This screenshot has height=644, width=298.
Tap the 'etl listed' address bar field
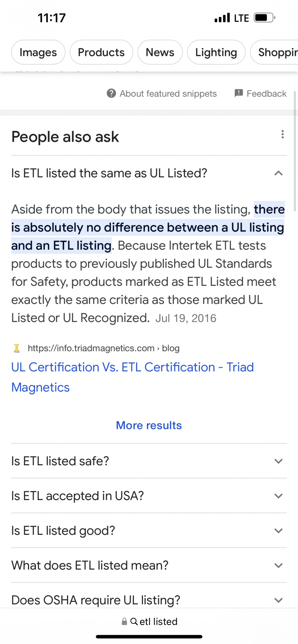(x=149, y=621)
